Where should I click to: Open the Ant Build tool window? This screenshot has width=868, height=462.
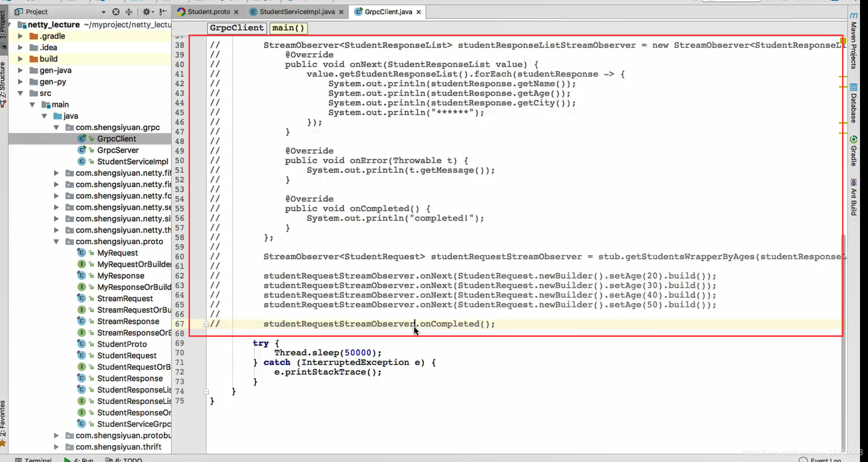click(853, 197)
